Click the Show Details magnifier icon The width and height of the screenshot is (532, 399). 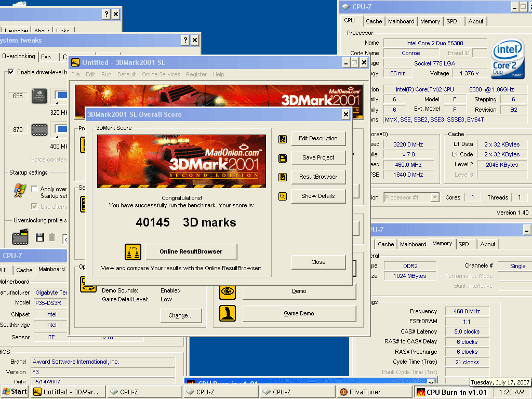coord(282,196)
